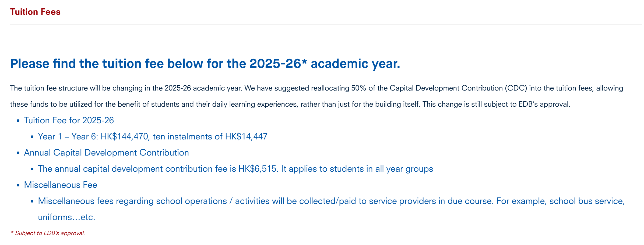
Task: Click the "50%" figure in the paragraph
Action: click(358, 88)
